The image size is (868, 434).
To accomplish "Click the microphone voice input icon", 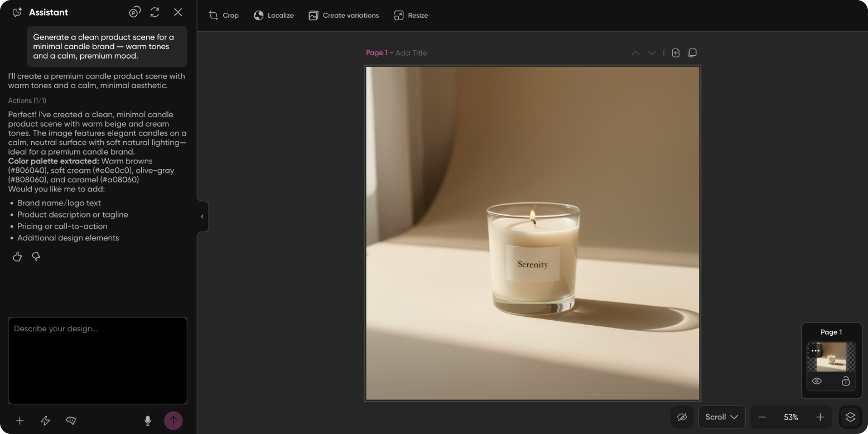I will [x=148, y=421].
